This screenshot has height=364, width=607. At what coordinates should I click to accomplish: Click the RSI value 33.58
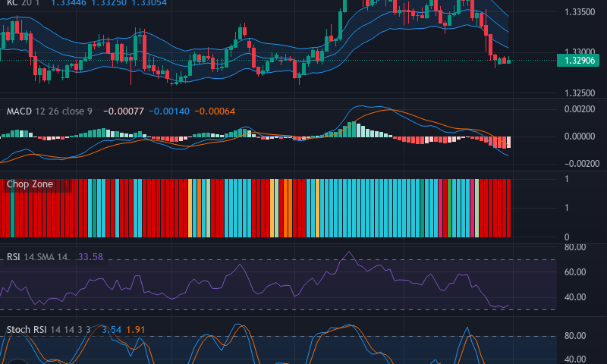point(90,257)
